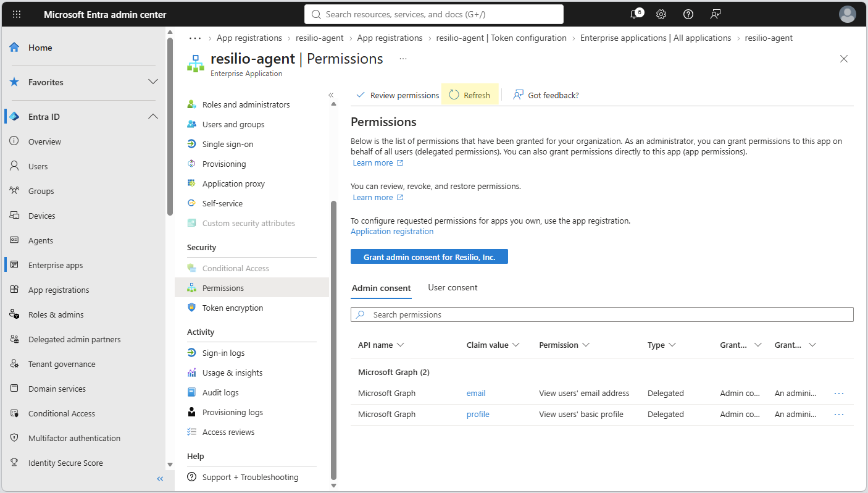Switch to the User consent tab
This screenshot has width=868, height=493.
point(453,288)
